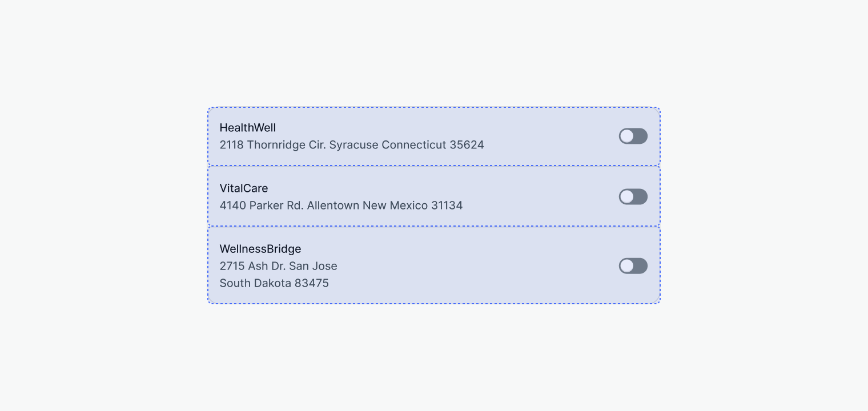868x411 pixels.
Task: Click the South Dakota 83475 line
Action: 274,283
